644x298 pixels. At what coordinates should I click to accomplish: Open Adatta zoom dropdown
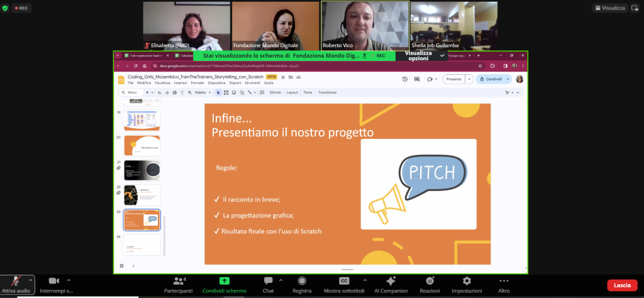[x=203, y=92]
